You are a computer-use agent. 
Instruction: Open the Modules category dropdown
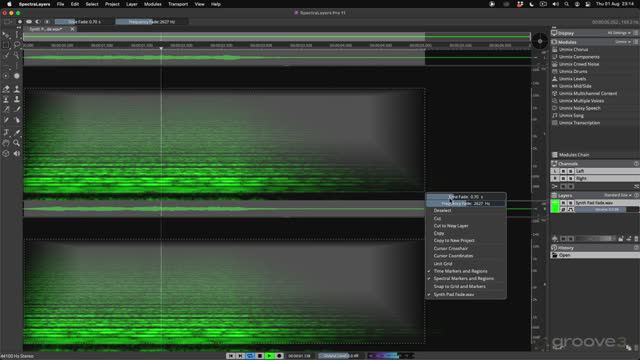pyautogui.click(x=623, y=42)
